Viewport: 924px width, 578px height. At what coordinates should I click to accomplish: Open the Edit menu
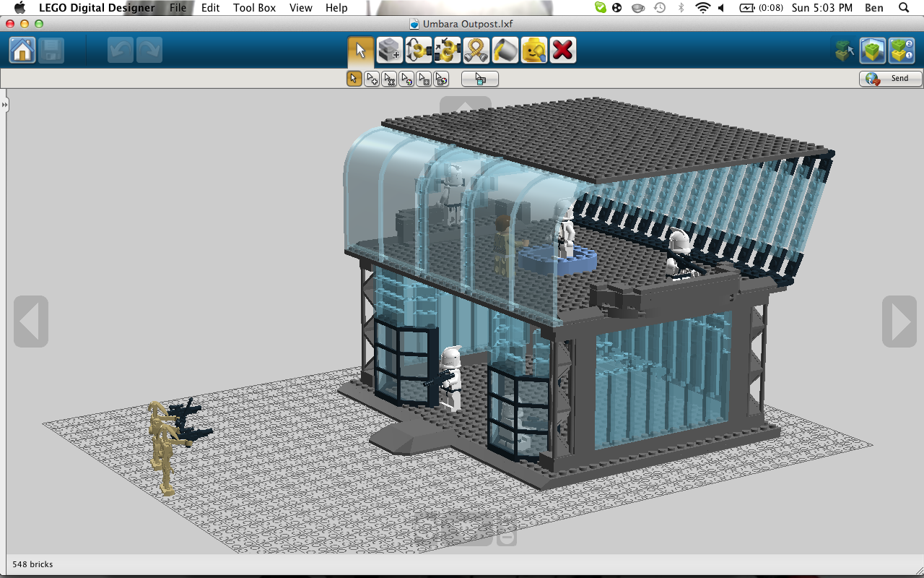(210, 8)
